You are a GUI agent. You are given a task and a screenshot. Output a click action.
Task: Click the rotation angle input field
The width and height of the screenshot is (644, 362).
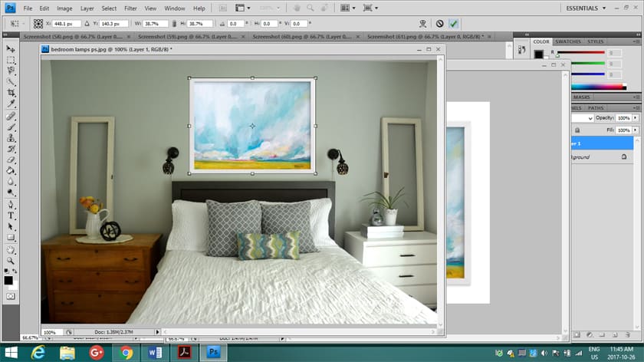(235, 24)
